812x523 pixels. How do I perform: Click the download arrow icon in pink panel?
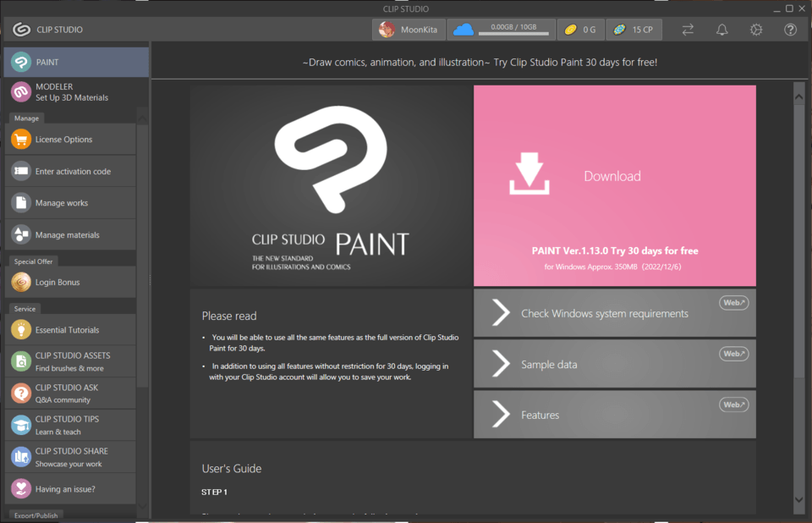click(529, 173)
